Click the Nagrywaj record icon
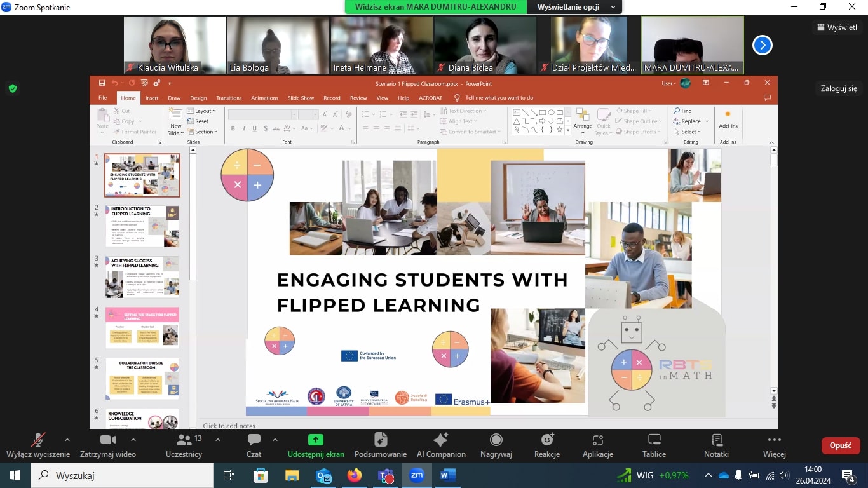The height and width of the screenshot is (488, 868). [496, 440]
